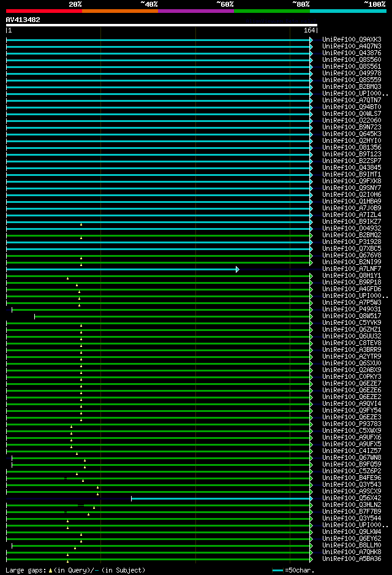The image size is (392, 575).
Task: Select the UniRef100_Q8W517 label
Action: pos(352,316)
